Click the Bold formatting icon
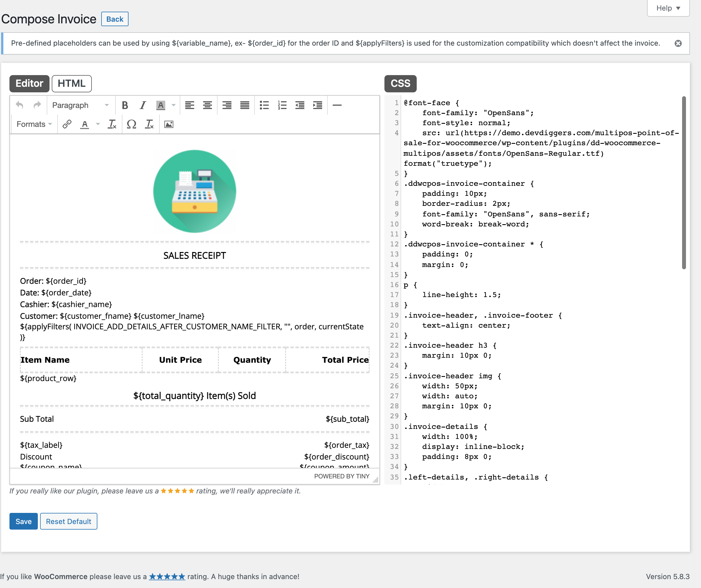This screenshot has height=588, width=701. 125,105
